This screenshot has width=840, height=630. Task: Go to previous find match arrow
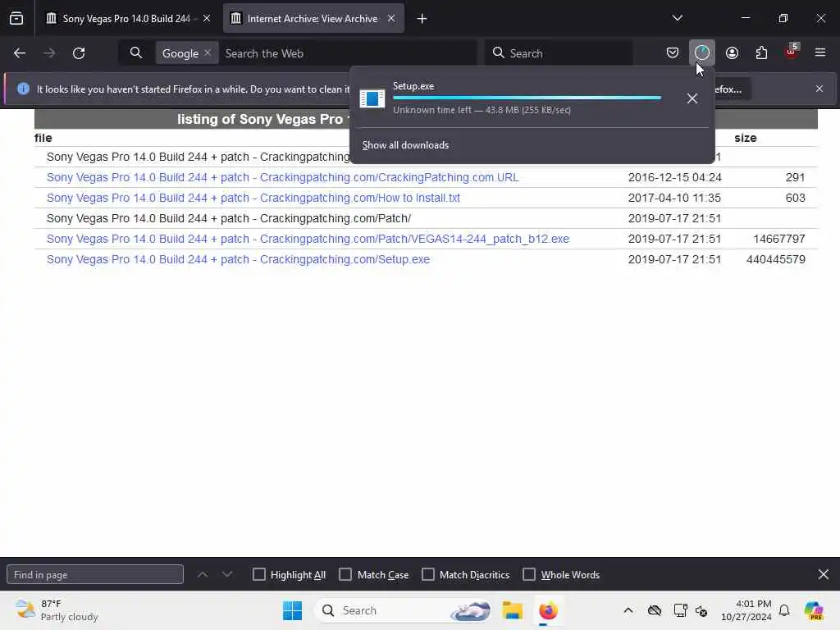pos(203,574)
